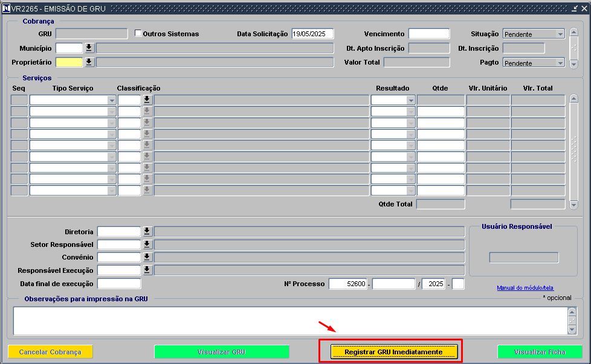Open first row Classificação lookup icon
Image resolution: width=591 pixels, height=364 pixels.
coord(147,100)
